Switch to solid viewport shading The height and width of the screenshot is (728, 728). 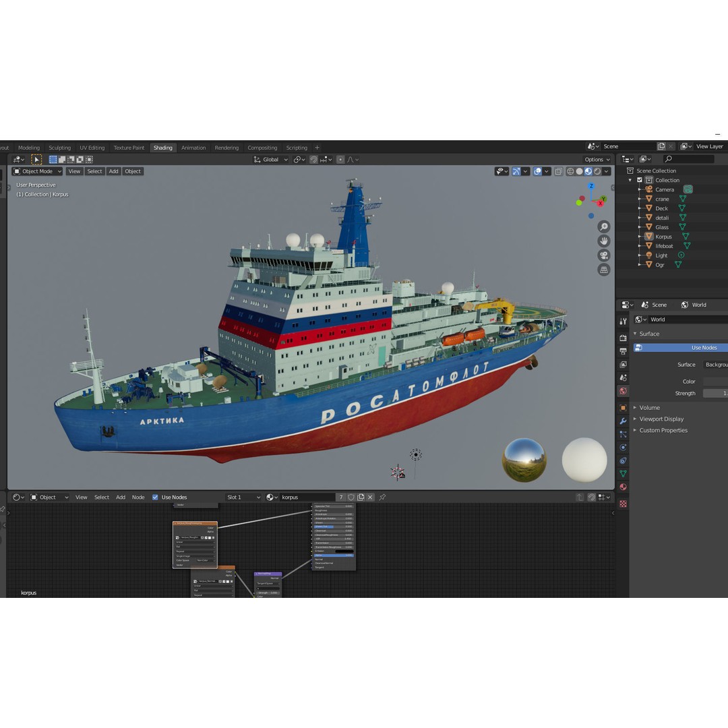click(x=580, y=171)
